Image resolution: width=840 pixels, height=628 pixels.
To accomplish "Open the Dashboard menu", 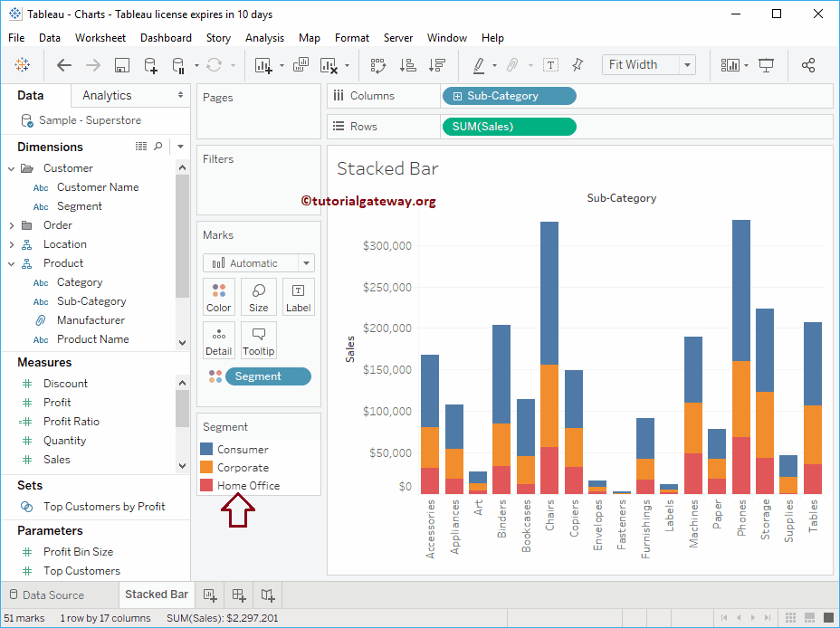I will pyautogui.click(x=166, y=37).
